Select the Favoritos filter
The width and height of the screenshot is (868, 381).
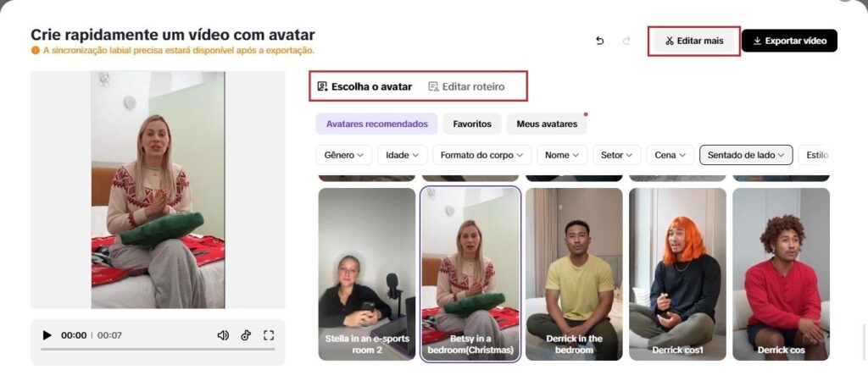tap(471, 124)
